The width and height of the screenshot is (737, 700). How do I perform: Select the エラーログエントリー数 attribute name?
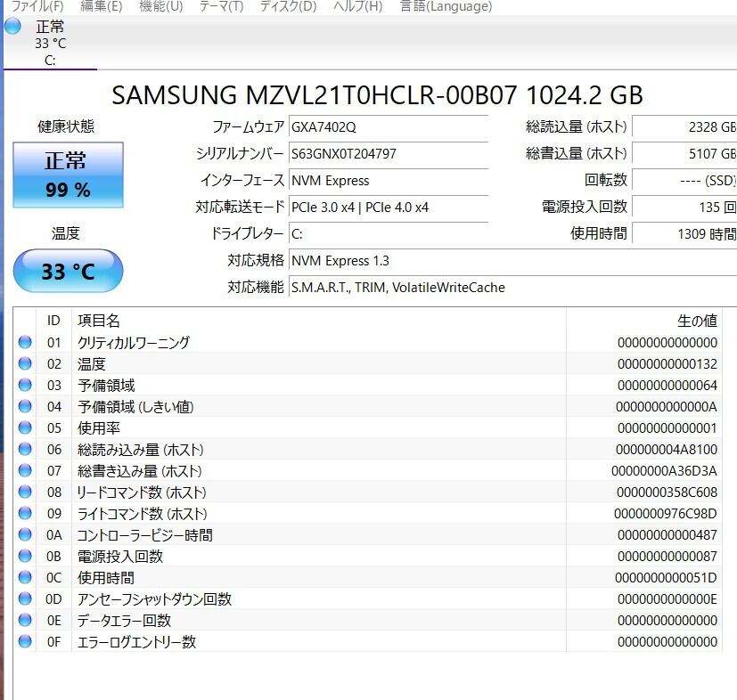coord(136,642)
